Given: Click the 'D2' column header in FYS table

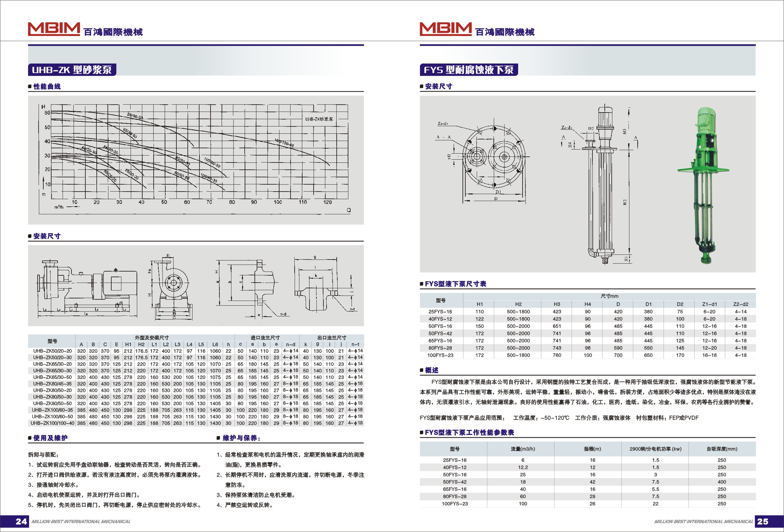Looking at the screenshot, I should point(680,304).
